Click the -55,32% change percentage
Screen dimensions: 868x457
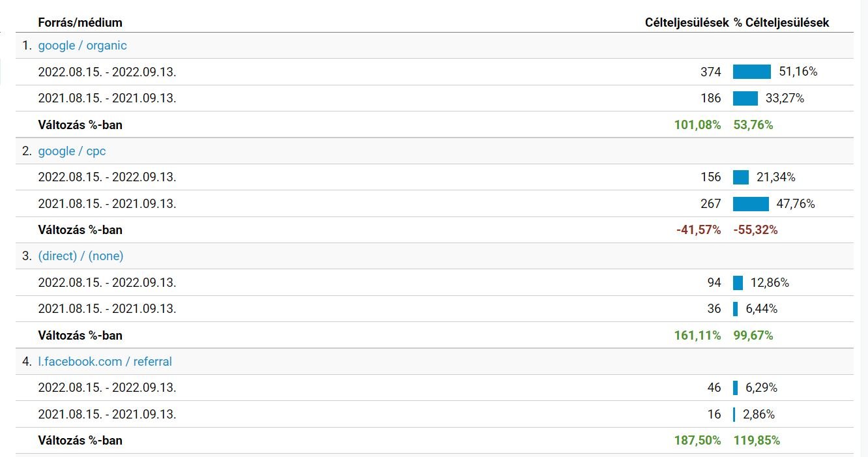755,230
